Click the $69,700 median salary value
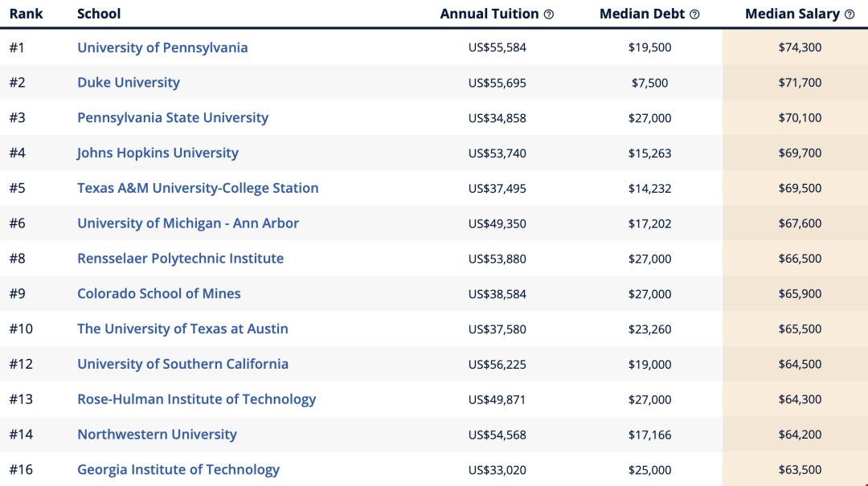This screenshot has height=486, width=868. [x=800, y=153]
